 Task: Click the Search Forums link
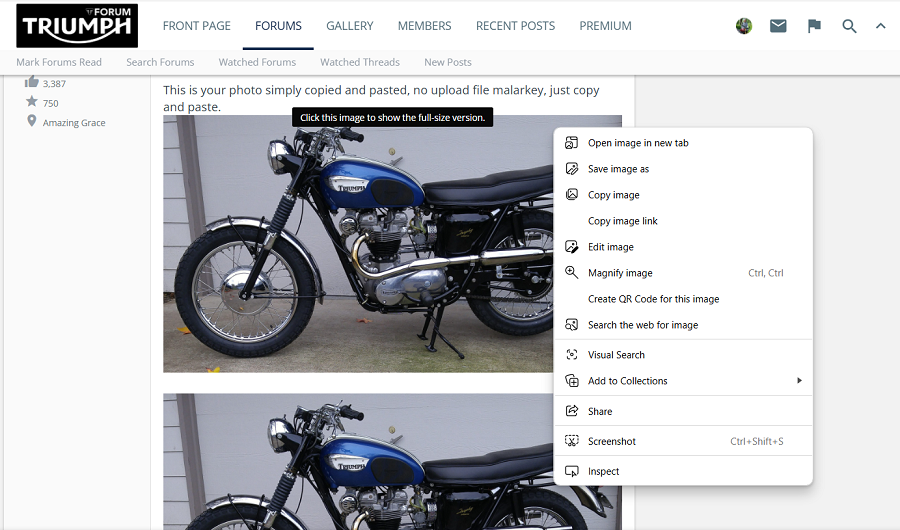[160, 62]
